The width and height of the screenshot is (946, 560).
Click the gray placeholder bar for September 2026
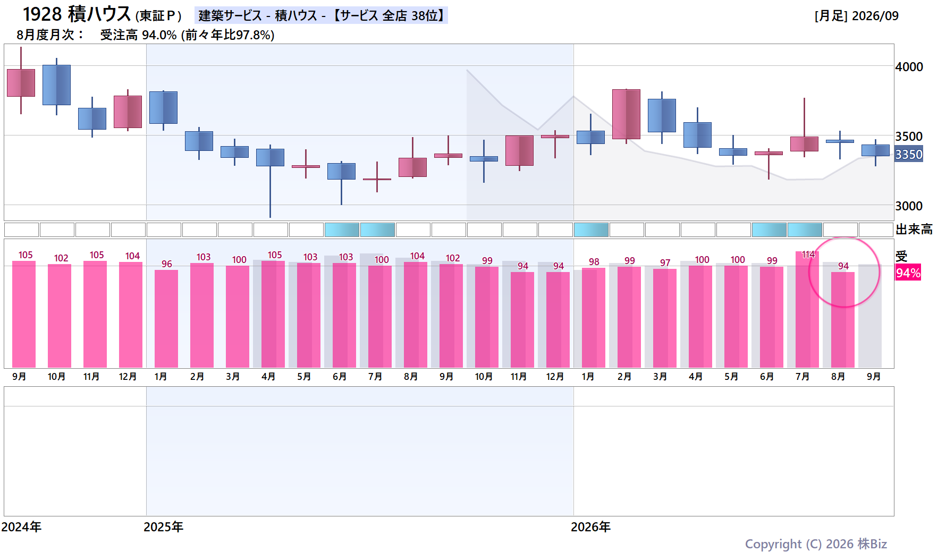tap(870, 316)
